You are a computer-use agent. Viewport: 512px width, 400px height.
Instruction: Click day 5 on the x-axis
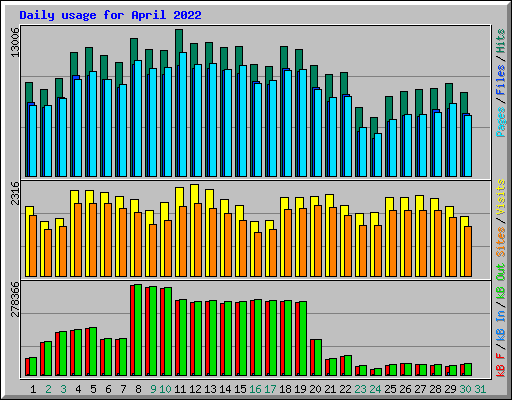pyautogui.click(x=93, y=389)
